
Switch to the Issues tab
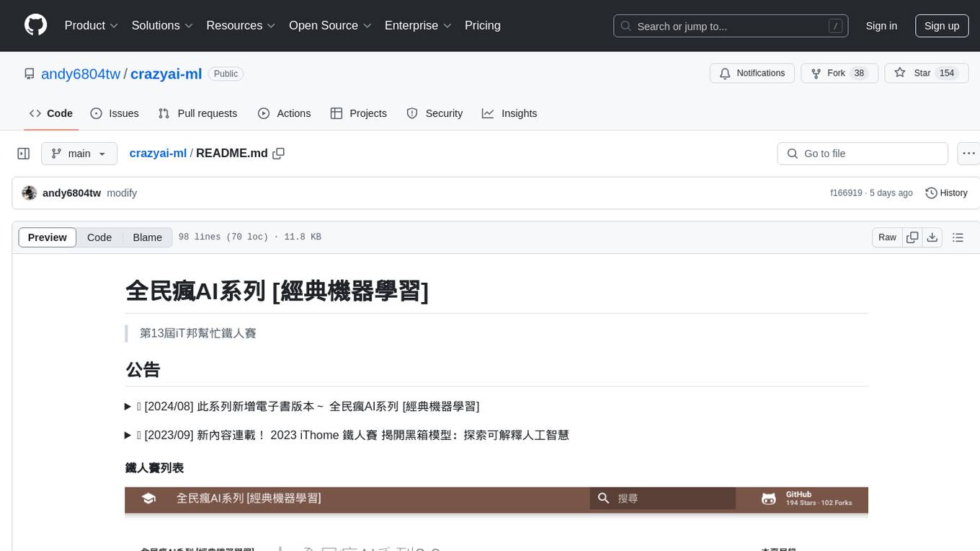click(x=115, y=113)
